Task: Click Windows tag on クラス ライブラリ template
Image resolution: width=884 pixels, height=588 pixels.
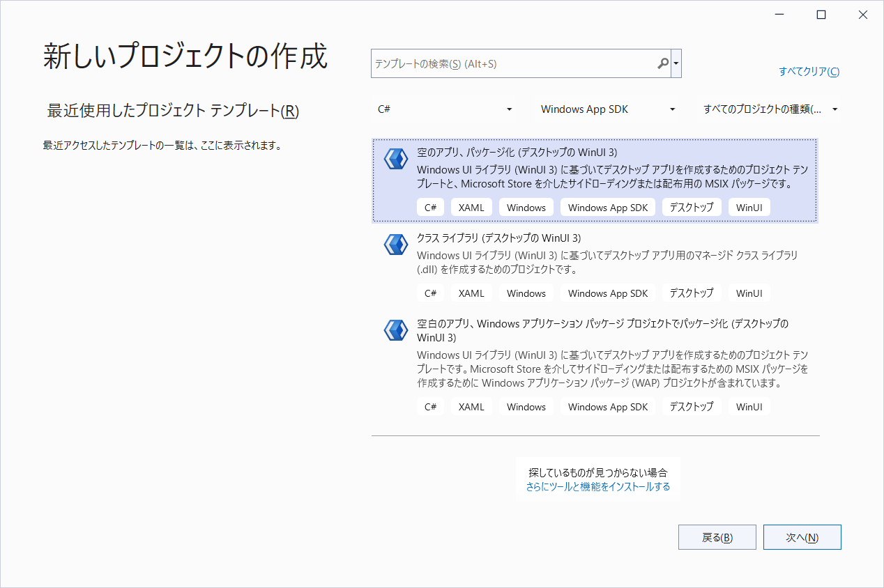Action: [526, 293]
